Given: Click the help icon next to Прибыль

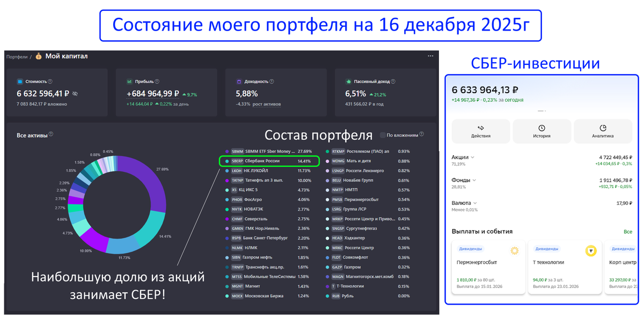Looking at the screenshot, I should click(158, 81).
